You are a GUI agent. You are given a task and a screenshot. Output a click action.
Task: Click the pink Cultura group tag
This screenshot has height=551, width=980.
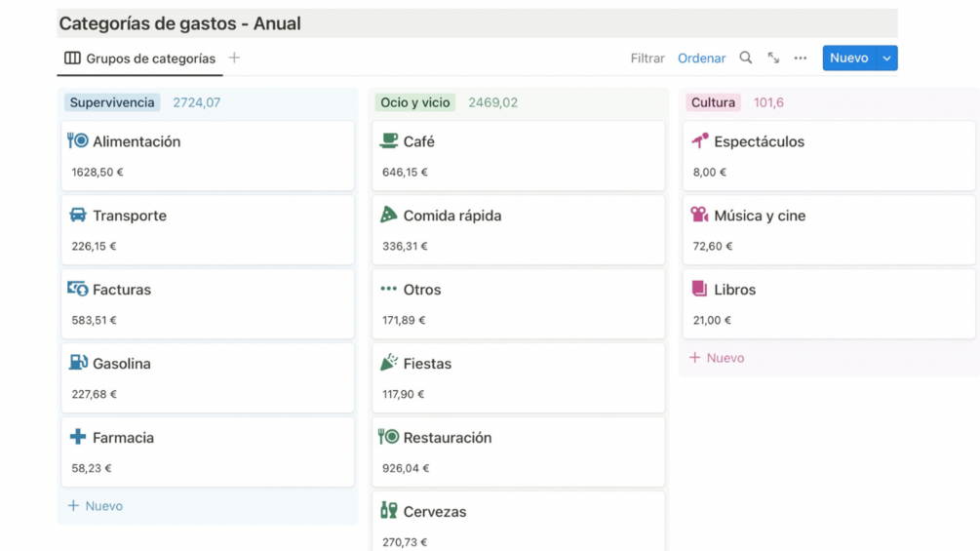pos(713,102)
